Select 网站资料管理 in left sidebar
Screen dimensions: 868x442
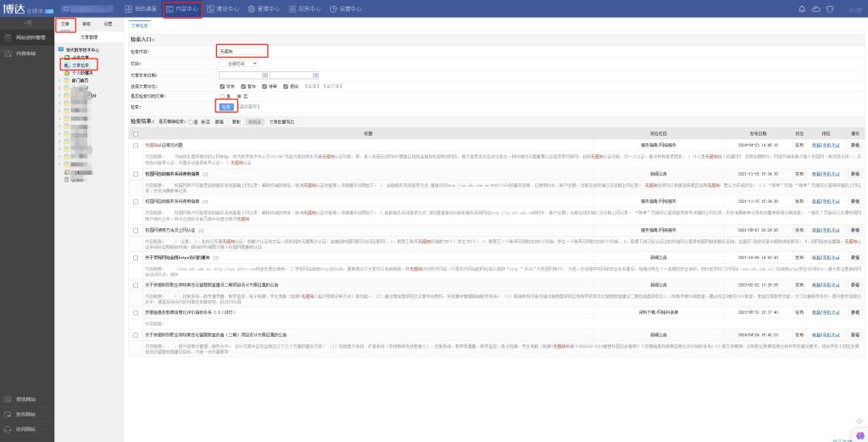tap(27, 38)
